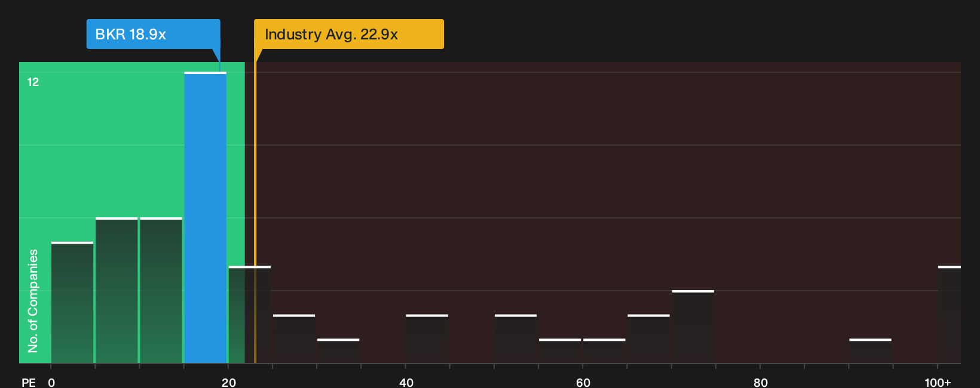Click the bar just before PE 60

tap(560, 351)
